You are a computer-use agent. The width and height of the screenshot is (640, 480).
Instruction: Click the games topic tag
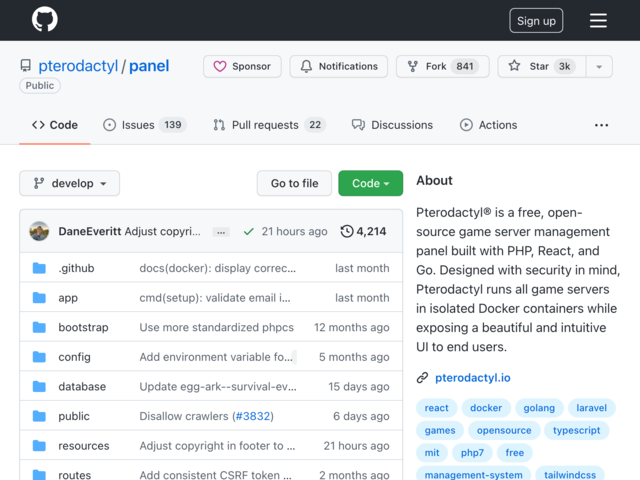point(440,430)
